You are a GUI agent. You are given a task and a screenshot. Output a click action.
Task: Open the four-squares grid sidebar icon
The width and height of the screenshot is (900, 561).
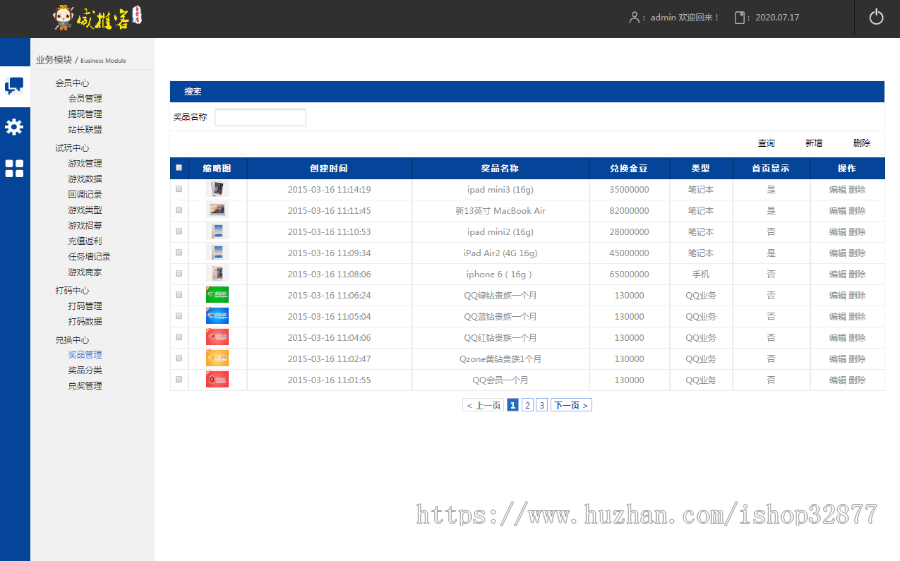(14, 168)
